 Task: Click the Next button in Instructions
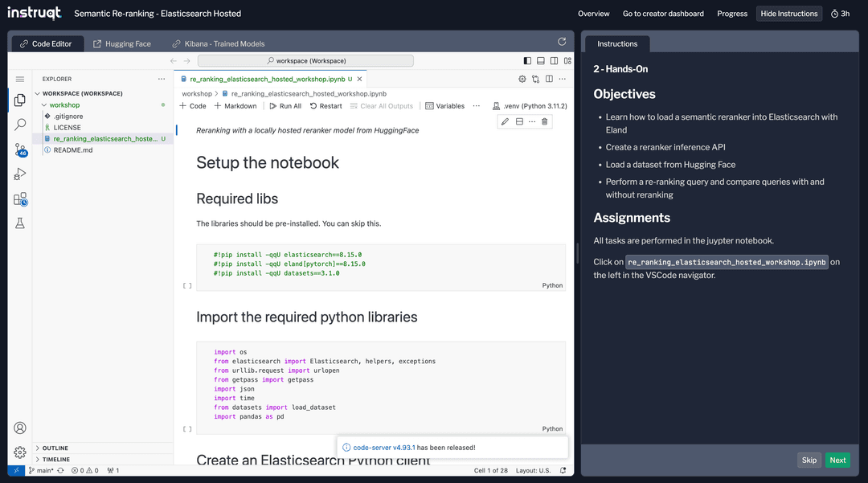pos(837,460)
